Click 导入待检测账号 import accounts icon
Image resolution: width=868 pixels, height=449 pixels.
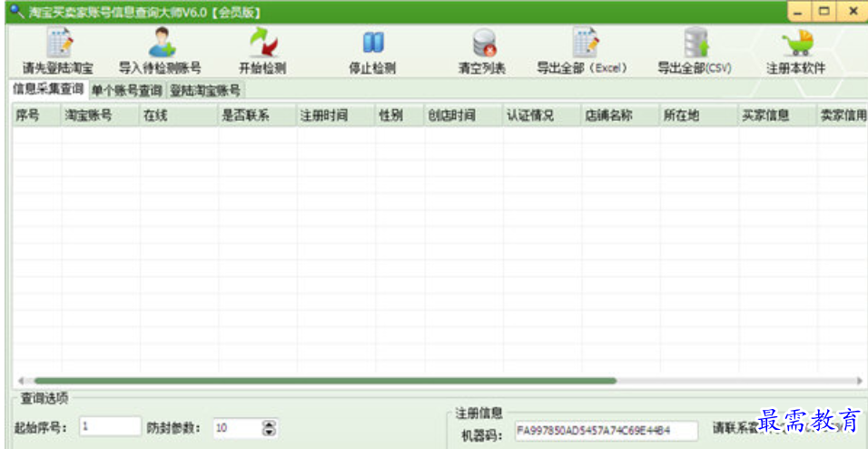click(x=161, y=43)
